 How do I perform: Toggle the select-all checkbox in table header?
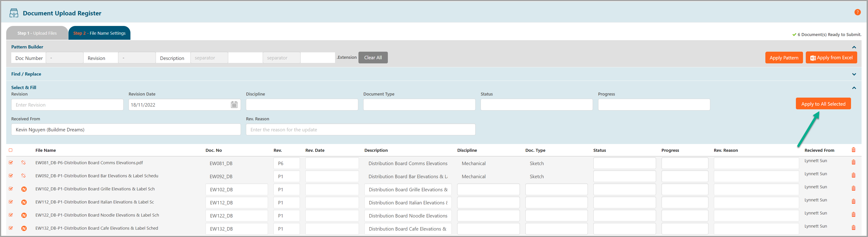pyautogui.click(x=10, y=150)
